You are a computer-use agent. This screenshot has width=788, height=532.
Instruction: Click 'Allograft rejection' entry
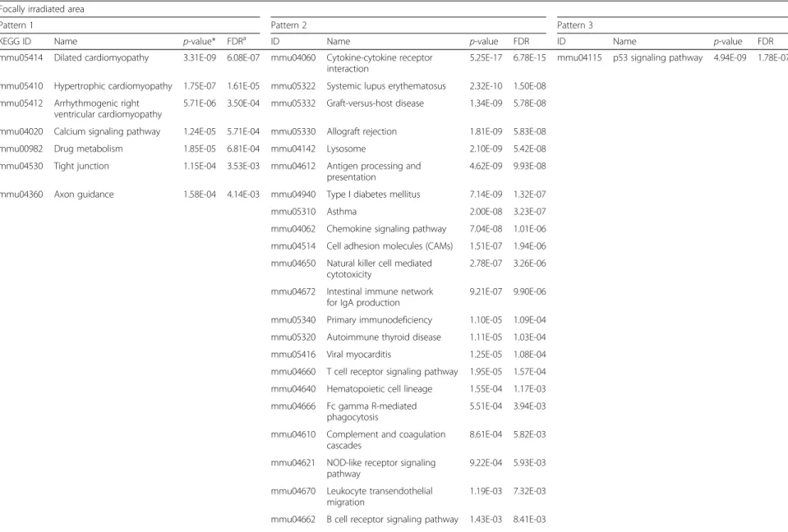coord(362,131)
